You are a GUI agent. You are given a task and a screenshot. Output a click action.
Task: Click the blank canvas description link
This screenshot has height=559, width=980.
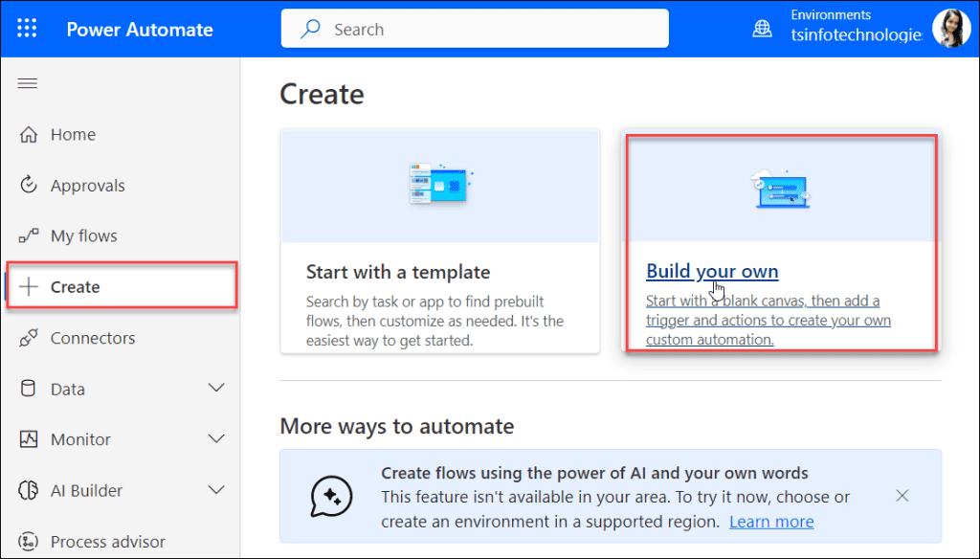(768, 320)
